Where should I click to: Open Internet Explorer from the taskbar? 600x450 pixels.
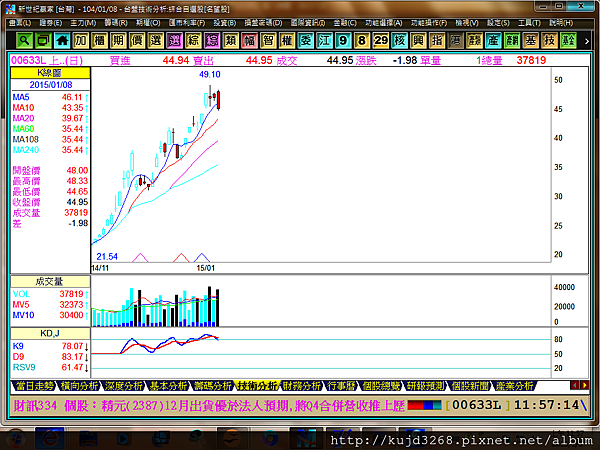tap(50, 438)
